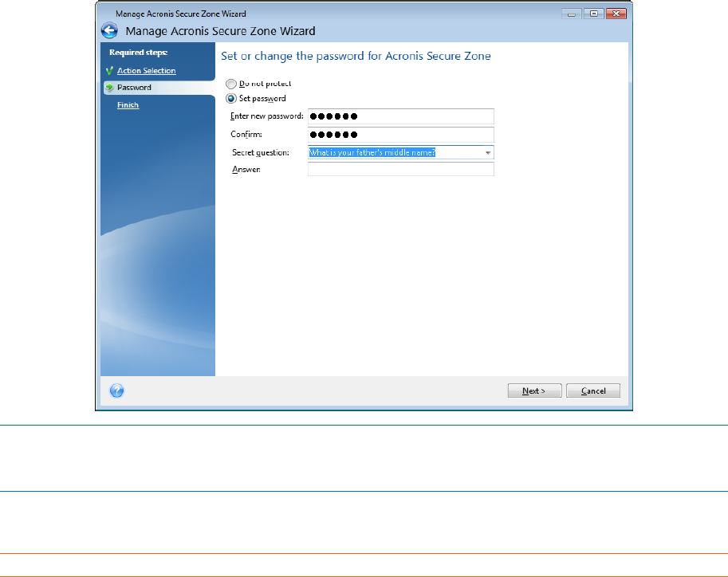
Task: Cancel the Secure Zone wizard
Action: 593,391
